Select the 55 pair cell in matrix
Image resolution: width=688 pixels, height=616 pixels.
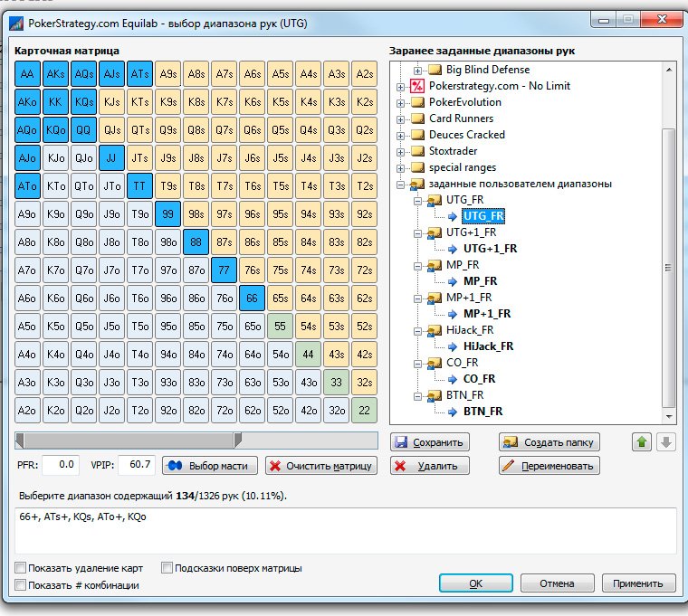point(280,327)
